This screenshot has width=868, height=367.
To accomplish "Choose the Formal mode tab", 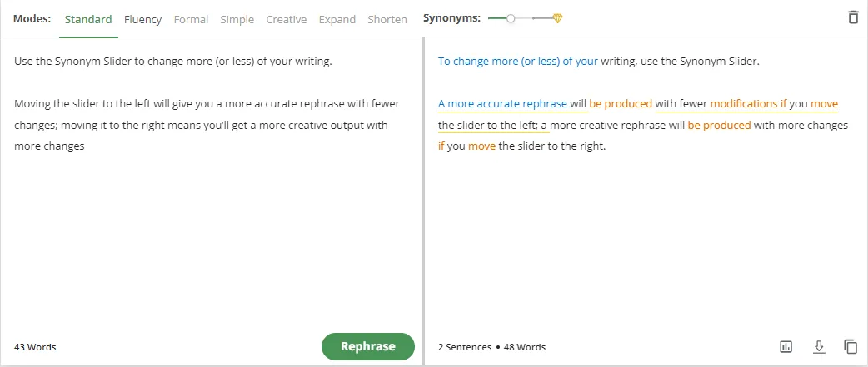I will click(191, 19).
